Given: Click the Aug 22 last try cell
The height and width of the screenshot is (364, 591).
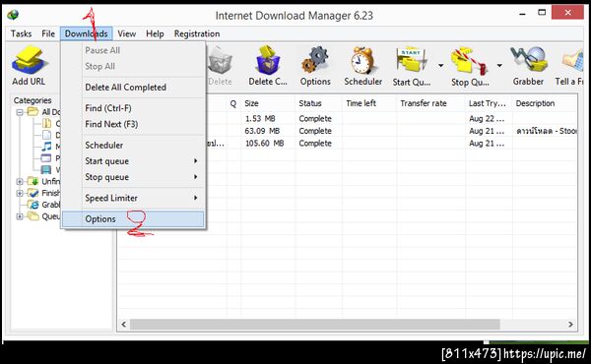Looking at the screenshot, I should point(487,119).
